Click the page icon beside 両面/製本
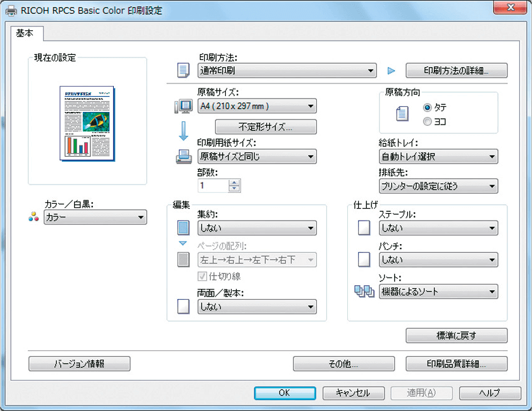 point(183,307)
